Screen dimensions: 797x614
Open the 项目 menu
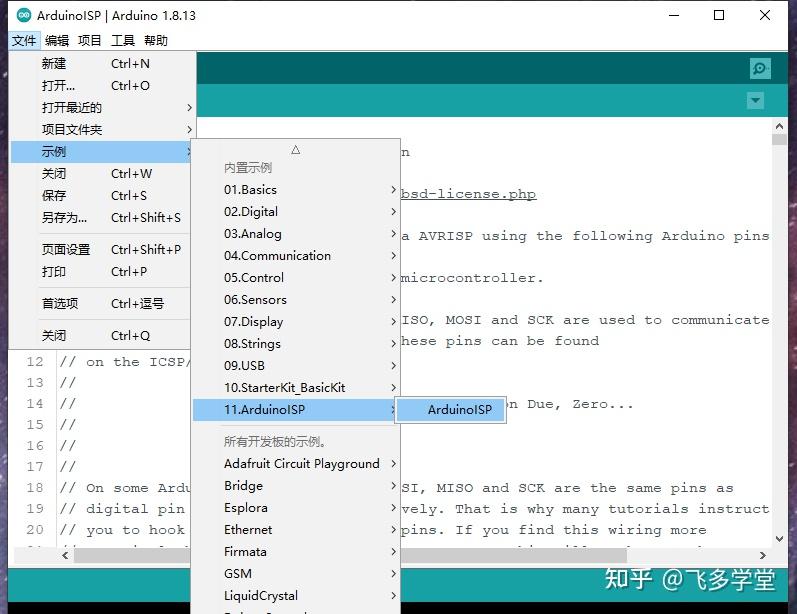pos(89,40)
